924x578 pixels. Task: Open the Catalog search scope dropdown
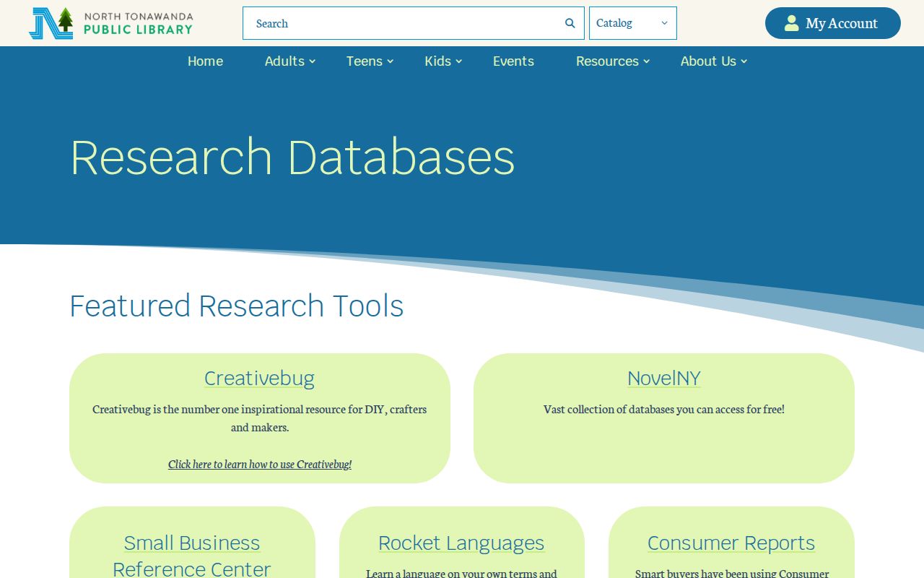pos(633,23)
